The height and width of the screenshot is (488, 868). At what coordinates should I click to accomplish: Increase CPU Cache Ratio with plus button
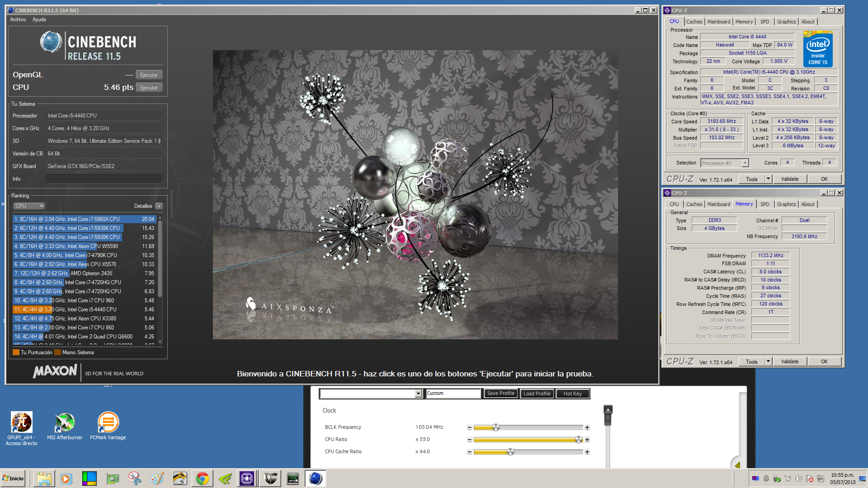coord(587,452)
